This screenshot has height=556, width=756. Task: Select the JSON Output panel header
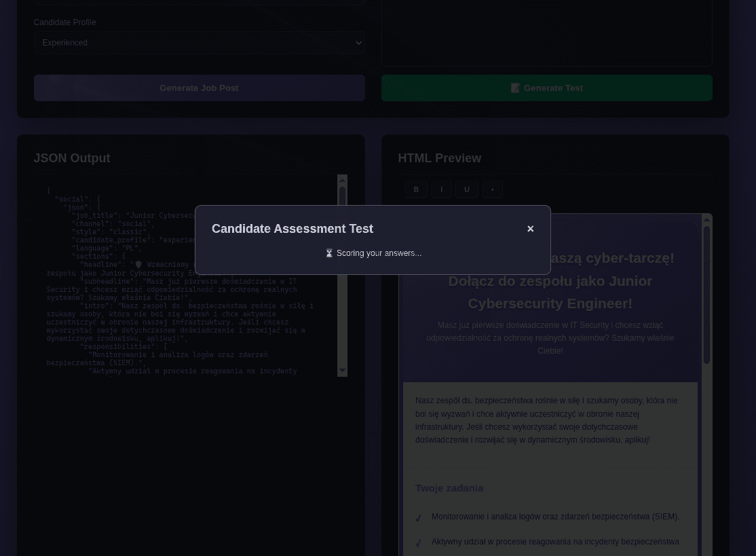click(72, 157)
